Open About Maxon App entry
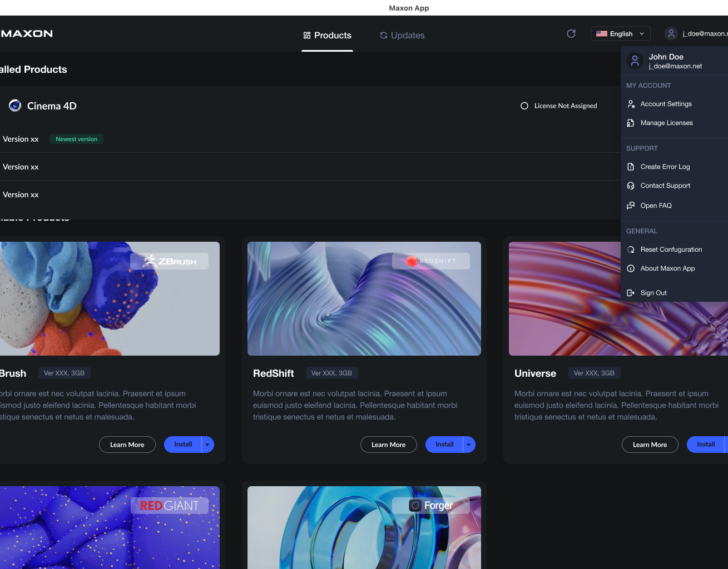 click(x=674, y=268)
